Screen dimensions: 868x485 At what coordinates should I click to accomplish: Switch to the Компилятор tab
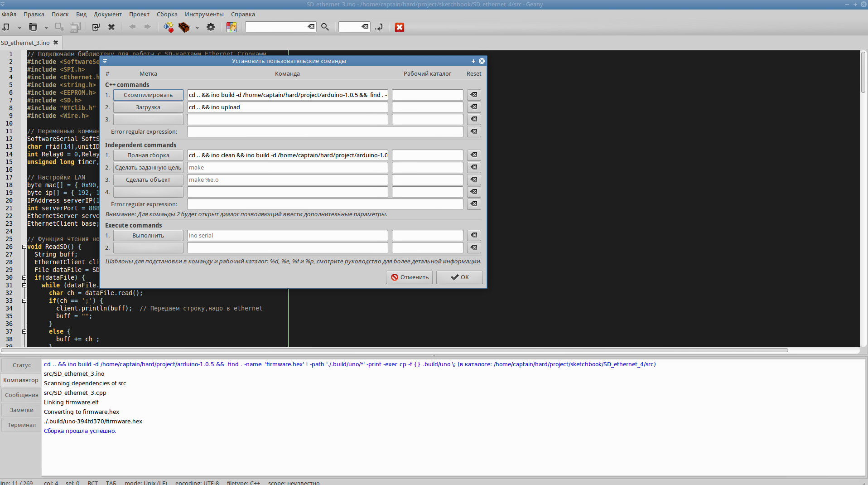(x=21, y=380)
